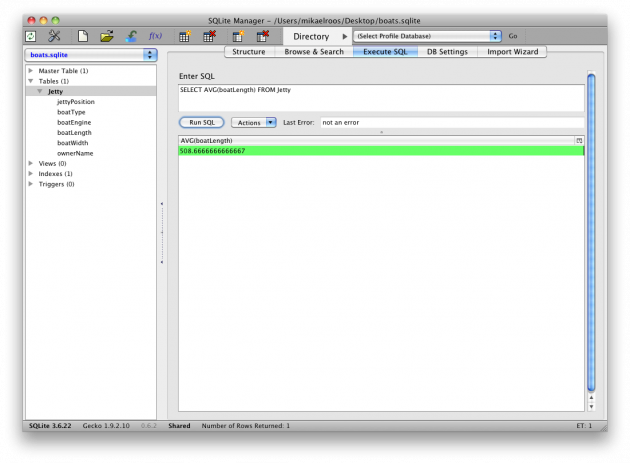This screenshot has height=463, width=630.
Task: Click the Indexes (1) label
Action: (55, 174)
